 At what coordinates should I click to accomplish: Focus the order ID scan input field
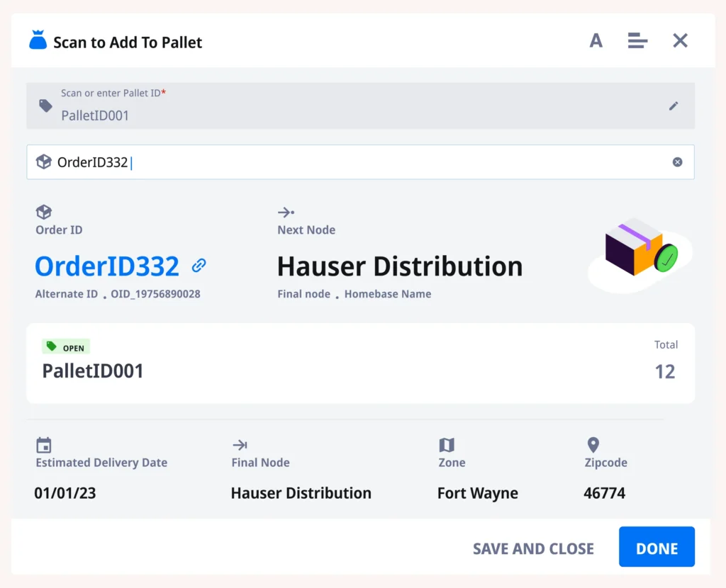[x=354, y=162]
